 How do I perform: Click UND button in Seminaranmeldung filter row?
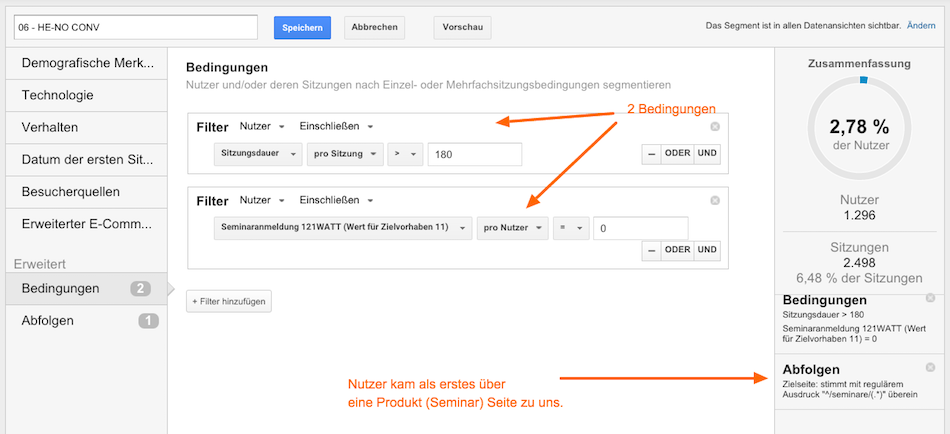click(707, 250)
